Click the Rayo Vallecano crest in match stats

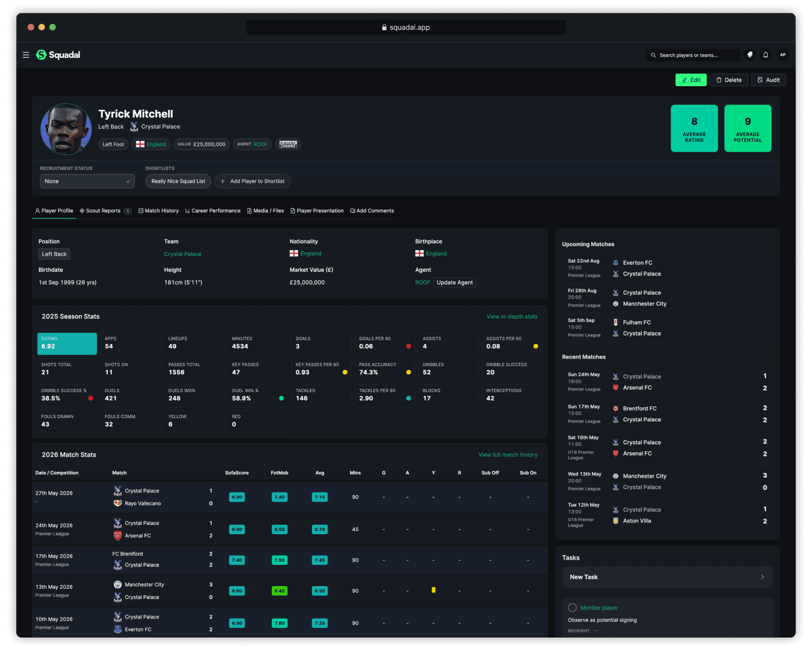[117, 503]
